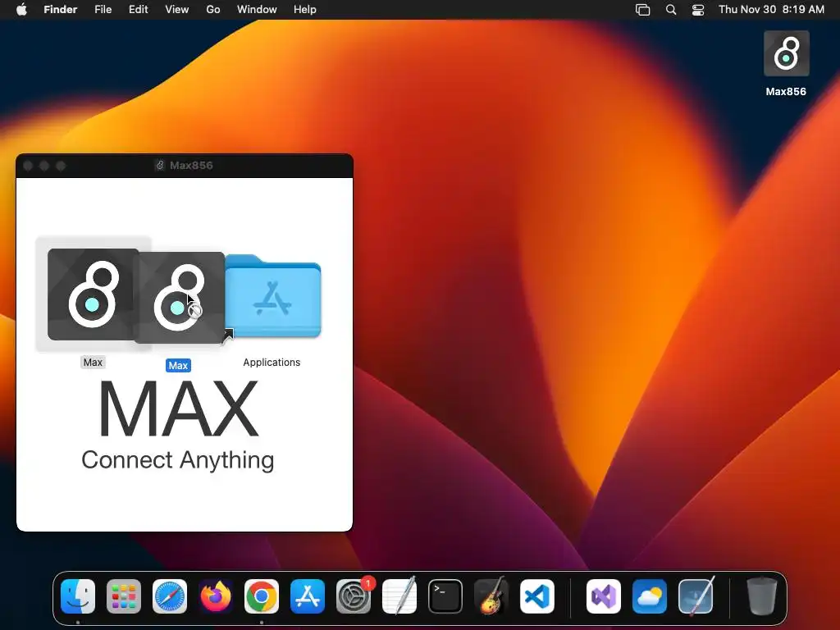The width and height of the screenshot is (840, 630).
Task: Click the Connect Anything tagline
Action: pyautogui.click(x=178, y=460)
